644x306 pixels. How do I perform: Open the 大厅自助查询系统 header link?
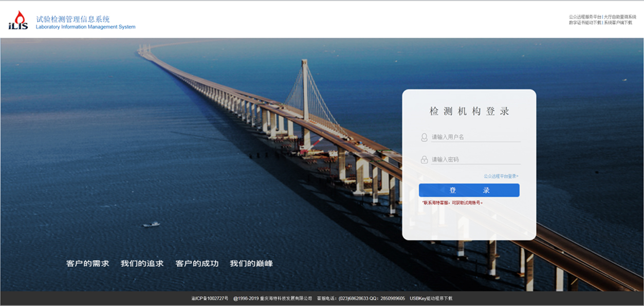[x=620, y=17]
